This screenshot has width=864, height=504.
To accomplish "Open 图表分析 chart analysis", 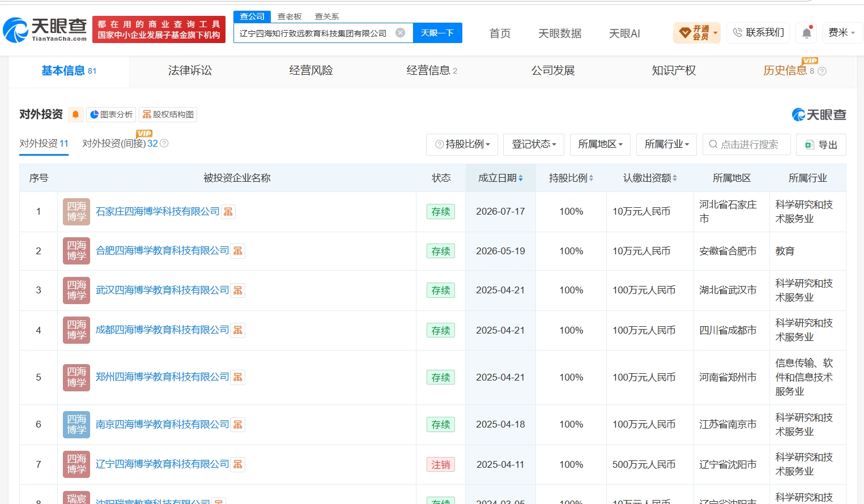I will click(111, 114).
